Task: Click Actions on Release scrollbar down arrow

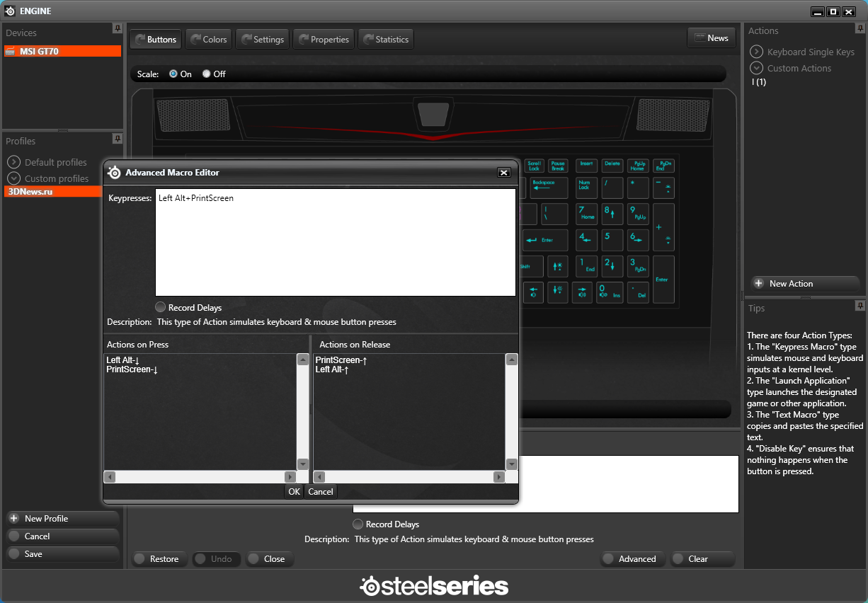Action: coord(512,464)
